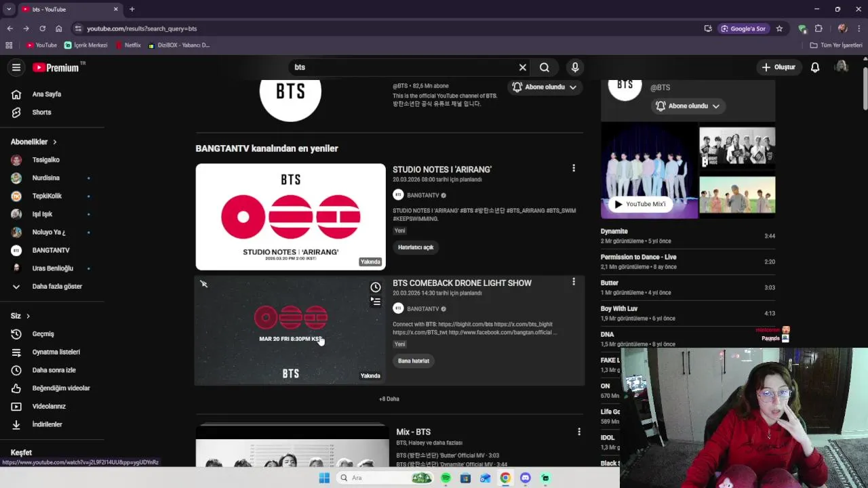Open the notifications bell
This screenshot has height=488, width=868.
(x=815, y=67)
